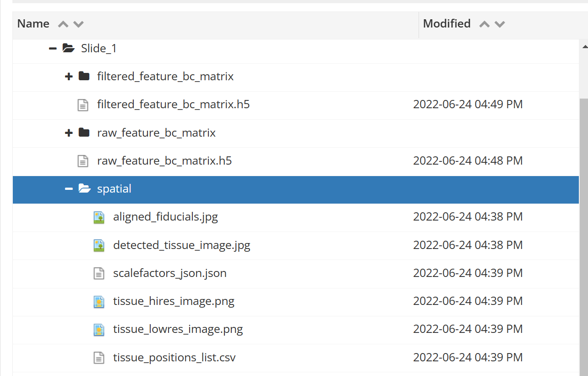Click the detected_tissue_image.jpg image icon
This screenshot has width=588, height=376.
tap(99, 245)
